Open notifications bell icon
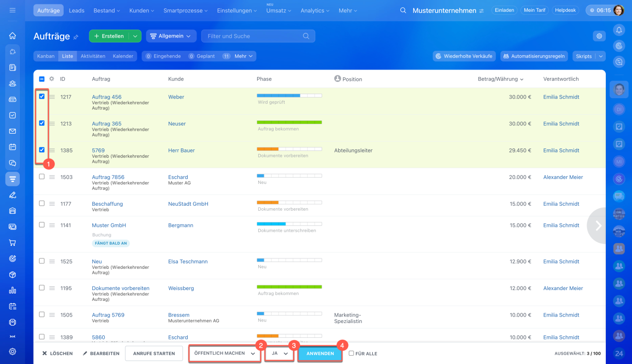632x364 pixels. (x=619, y=30)
